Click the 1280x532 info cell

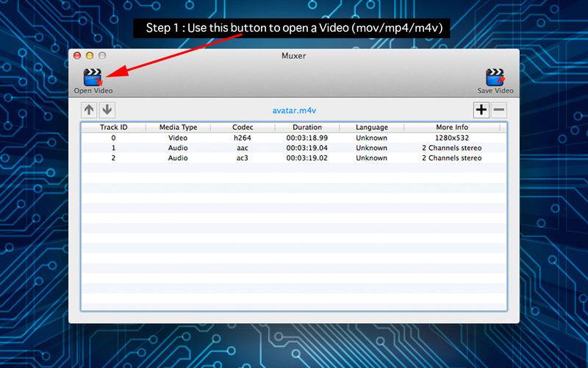[x=452, y=138]
